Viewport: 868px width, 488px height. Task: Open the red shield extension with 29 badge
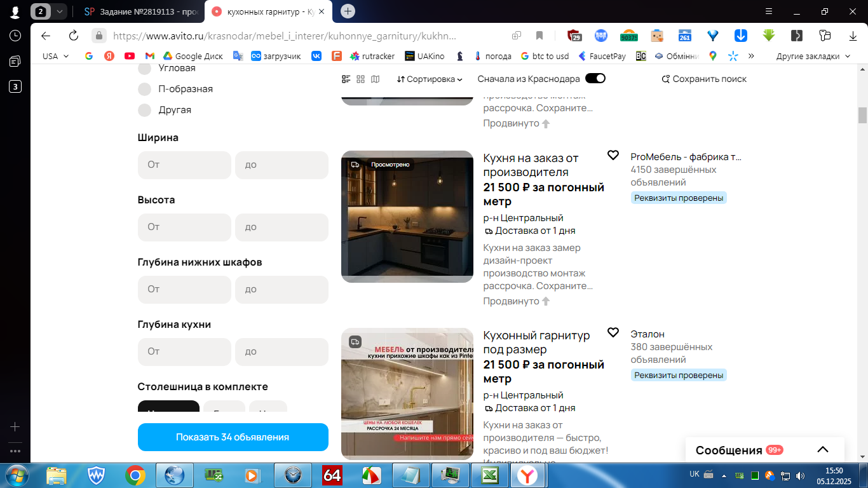[574, 36]
